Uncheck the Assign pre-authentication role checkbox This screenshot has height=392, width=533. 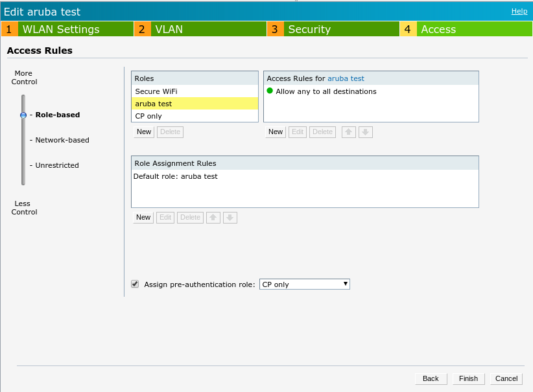pyautogui.click(x=135, y=284)
